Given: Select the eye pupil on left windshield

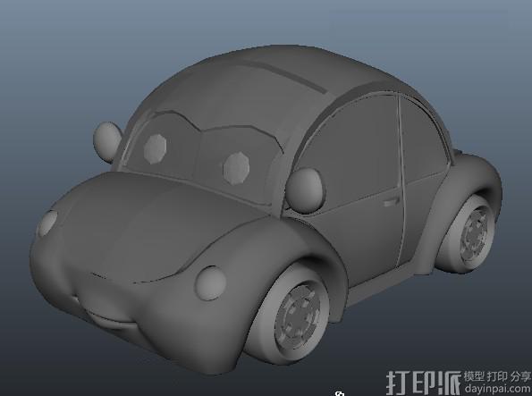Looking at the screenshot, I should 155,148.
